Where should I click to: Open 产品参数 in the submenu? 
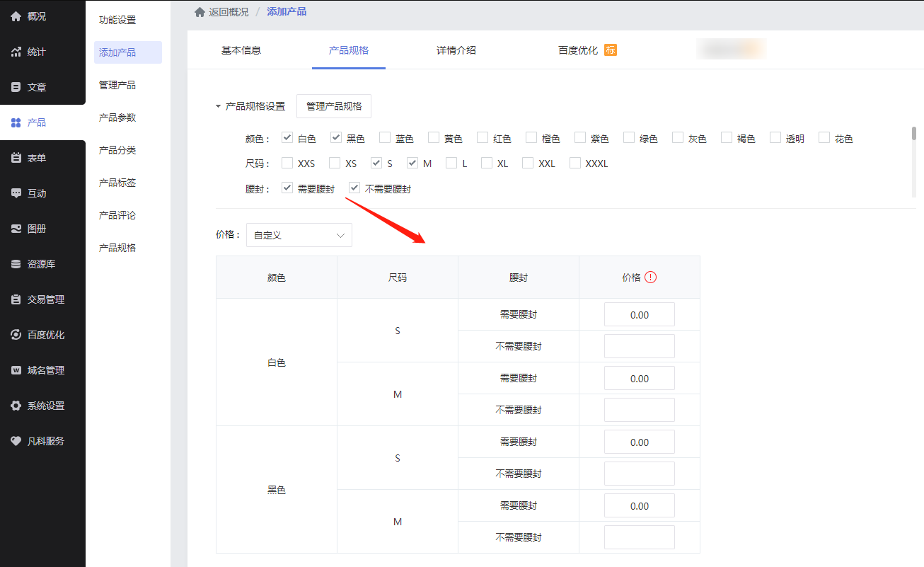(x=117, y=118)
